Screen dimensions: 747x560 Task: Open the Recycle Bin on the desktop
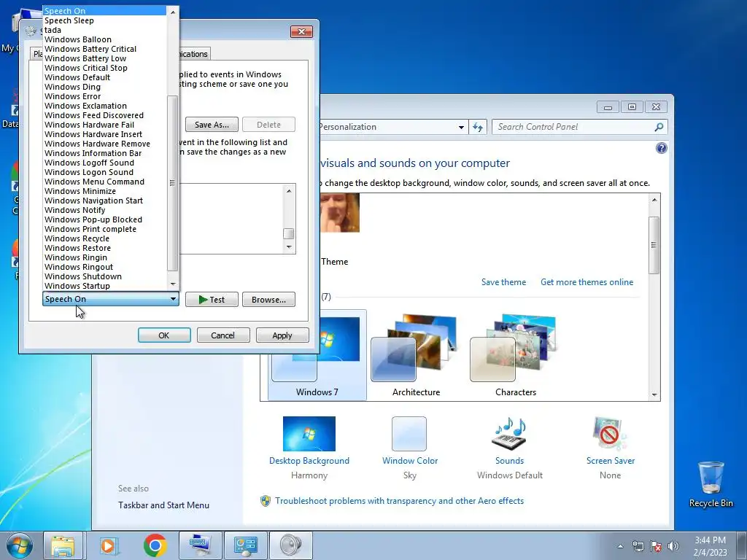[711, 484]
